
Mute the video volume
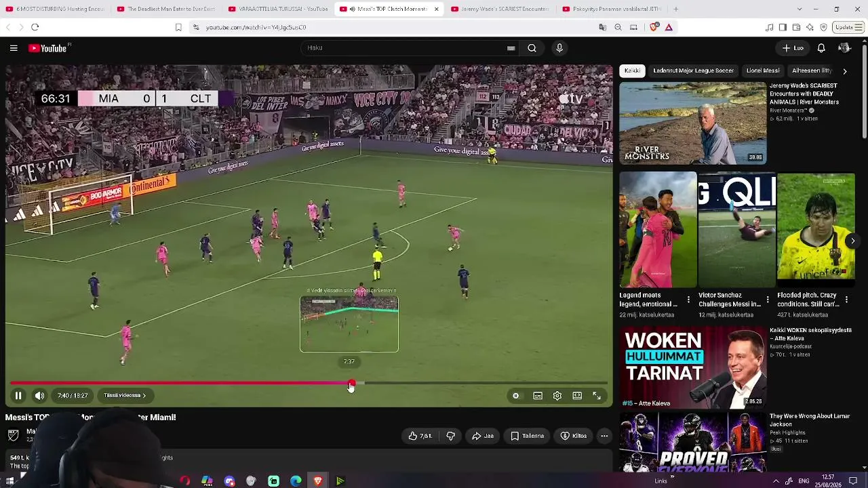point(40,396)
